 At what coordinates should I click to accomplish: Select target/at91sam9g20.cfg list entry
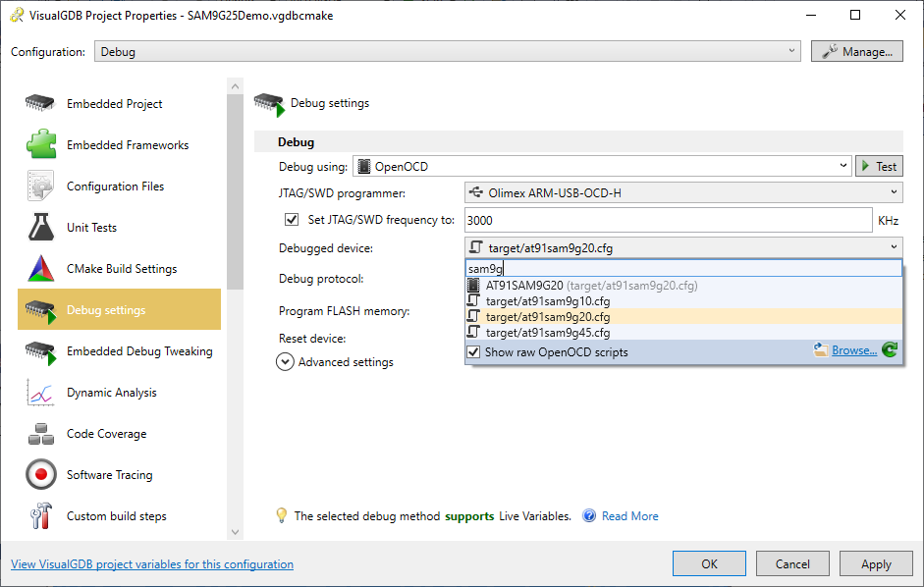[683, 316]
